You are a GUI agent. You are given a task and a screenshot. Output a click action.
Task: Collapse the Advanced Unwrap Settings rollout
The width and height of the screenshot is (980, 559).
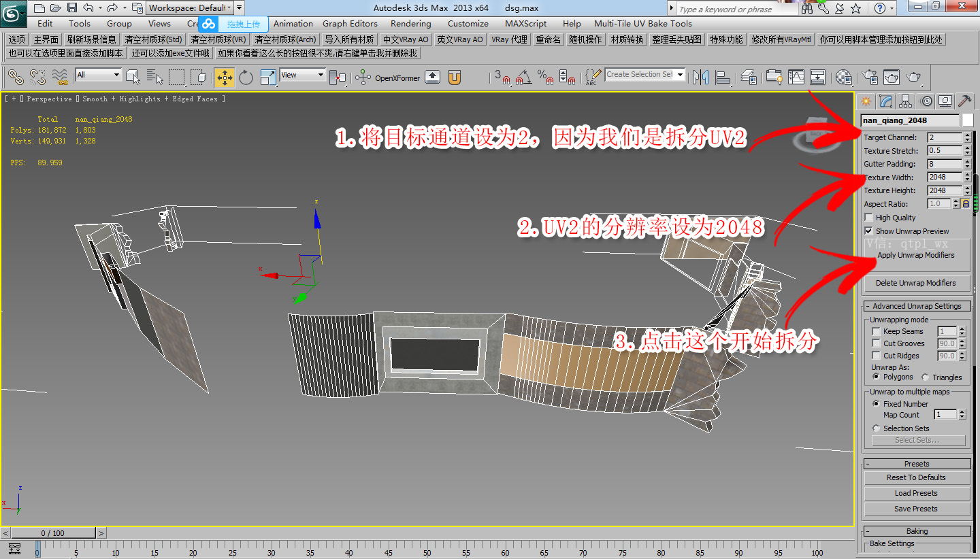917,305
